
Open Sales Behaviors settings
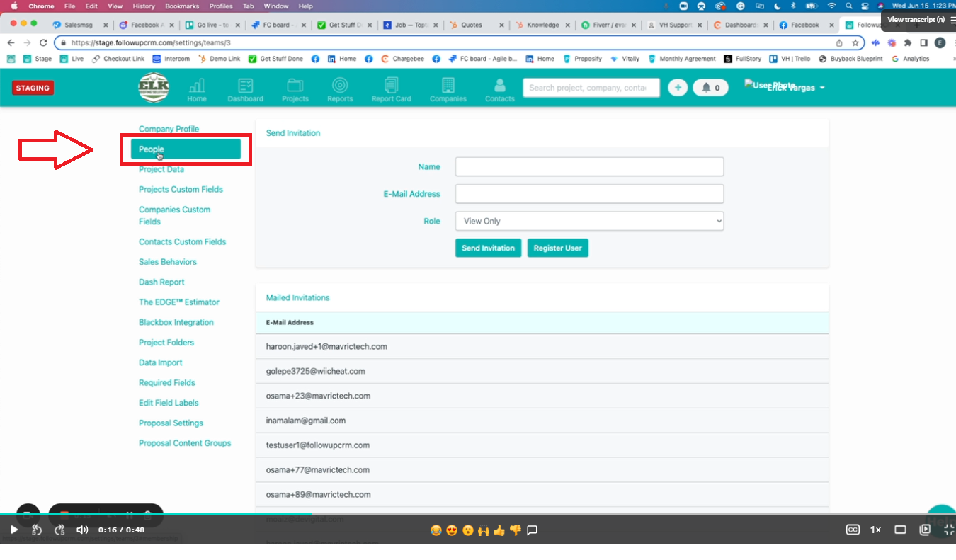[168, 262]
